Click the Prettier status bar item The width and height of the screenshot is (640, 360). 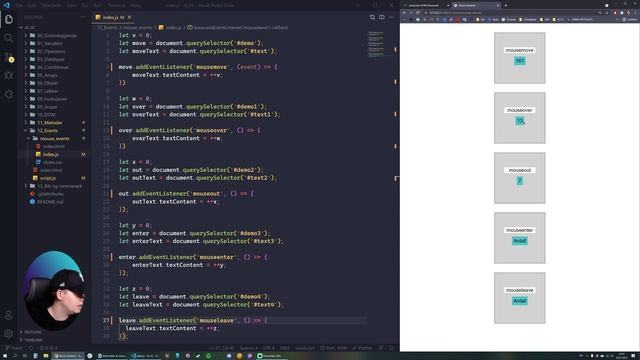[x=362, y=348]
